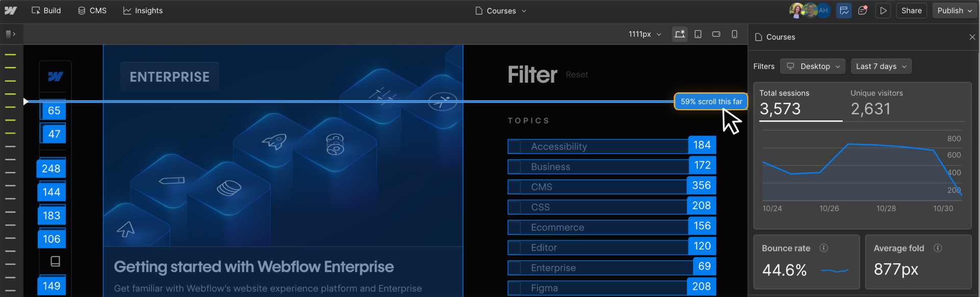Screen dimensions: 980x297
Task: Click the Bounce rate info icon
Action: point(823,248)
